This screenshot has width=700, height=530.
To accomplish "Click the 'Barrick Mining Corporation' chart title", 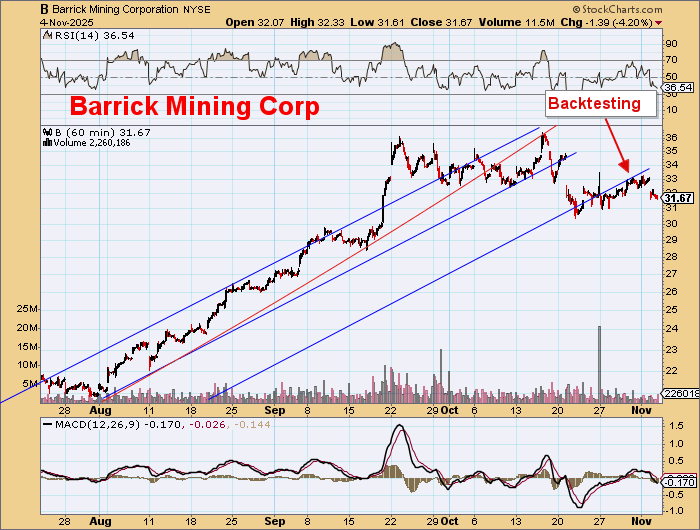I will [115, 9].
